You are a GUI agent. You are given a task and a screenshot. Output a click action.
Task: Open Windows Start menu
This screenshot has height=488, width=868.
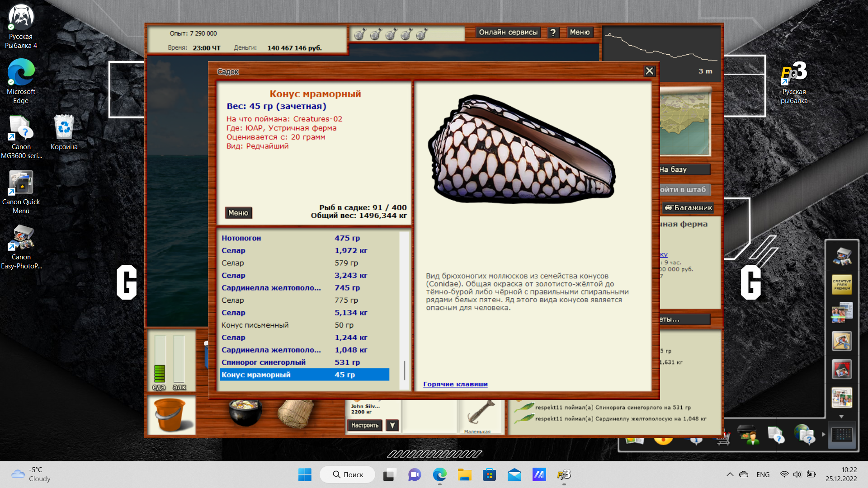pos(305,474)
